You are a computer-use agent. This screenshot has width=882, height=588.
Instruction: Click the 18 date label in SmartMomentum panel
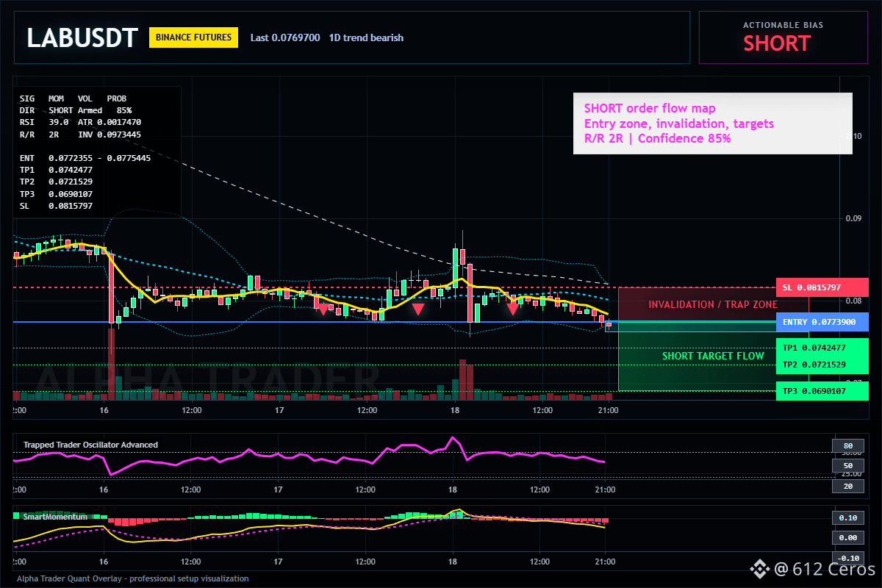[x=453, y=561]
